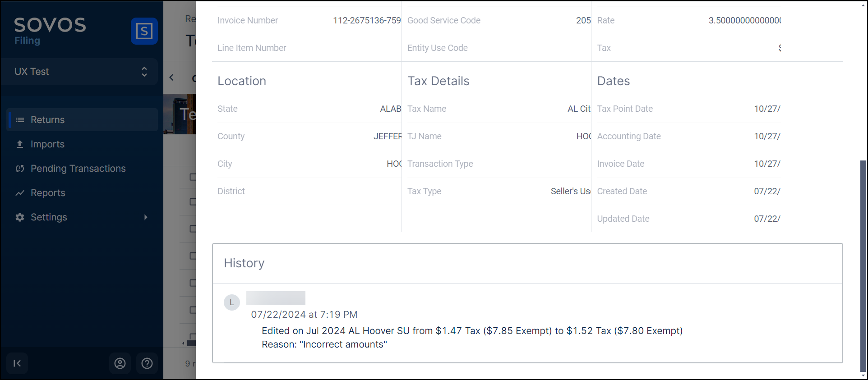Click the L user avatar in History
This screenshot has width=868, height=380.
click(x=232, y=302)
